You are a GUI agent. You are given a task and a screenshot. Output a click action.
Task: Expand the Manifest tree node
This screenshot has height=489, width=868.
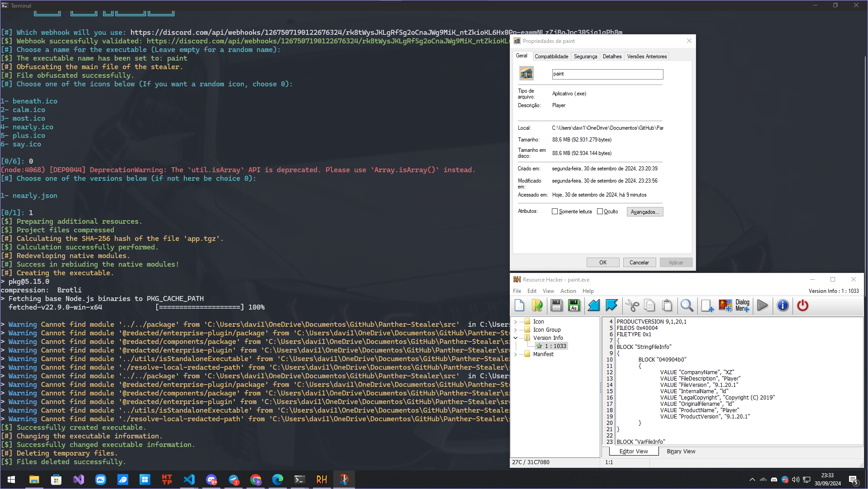tap(516, 354)
